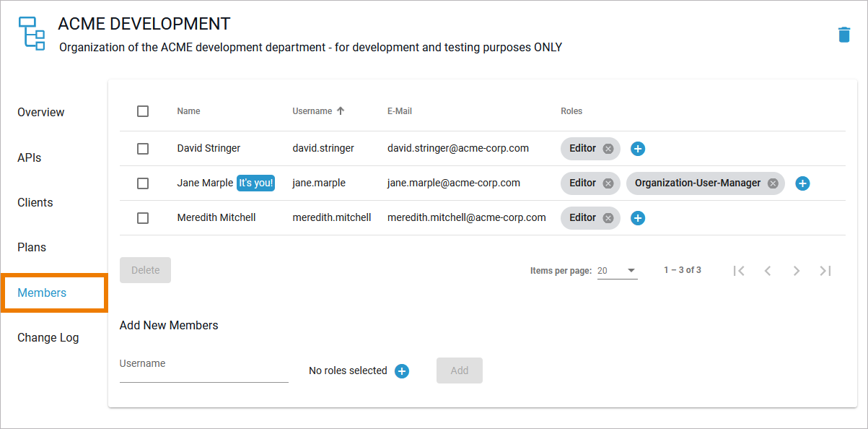Open the Items per page dropdown

617,271
